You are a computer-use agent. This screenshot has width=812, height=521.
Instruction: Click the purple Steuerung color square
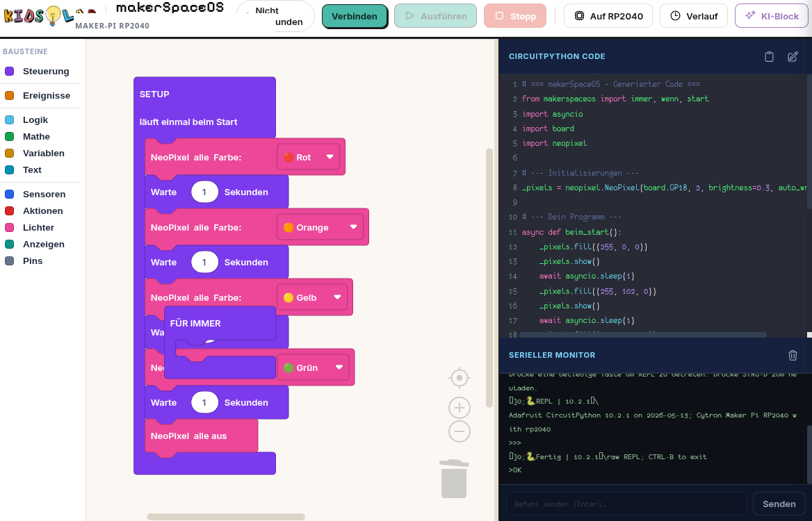point(9,72)
